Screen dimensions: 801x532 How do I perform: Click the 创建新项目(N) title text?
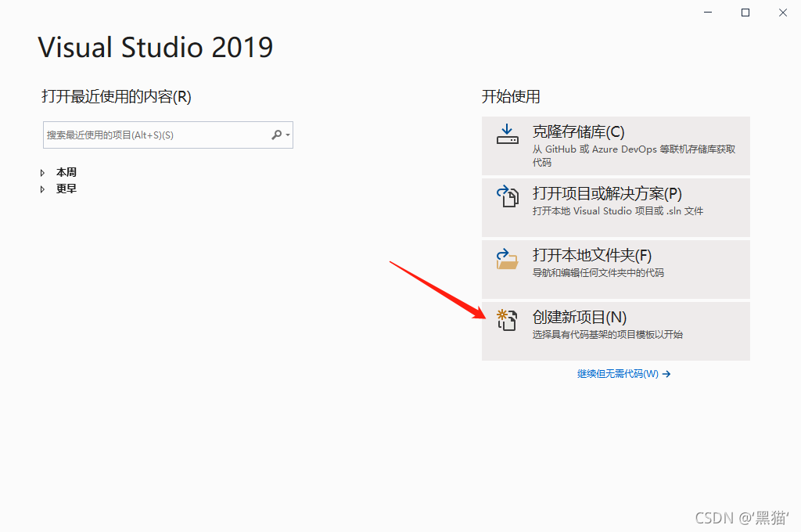pyautogui.click(x=580, y=317)
